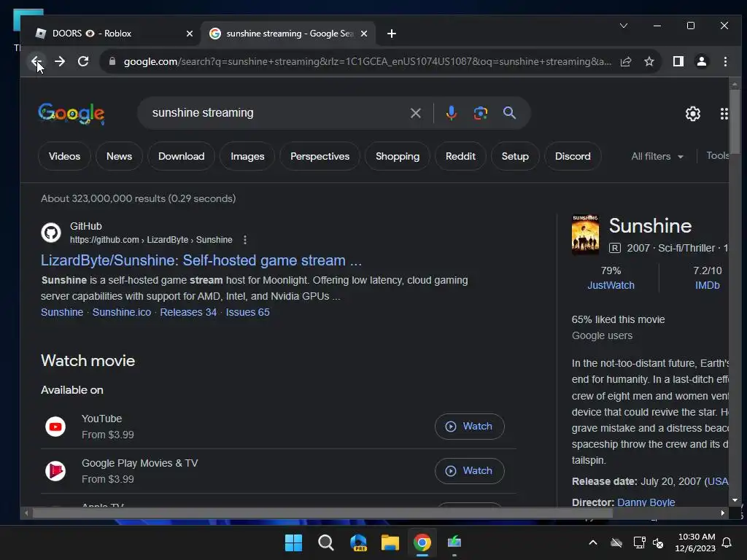Image resolution: width=747 pixels, height=560 pixels.
Task: Select the Download filter chip
Action: 181,156
